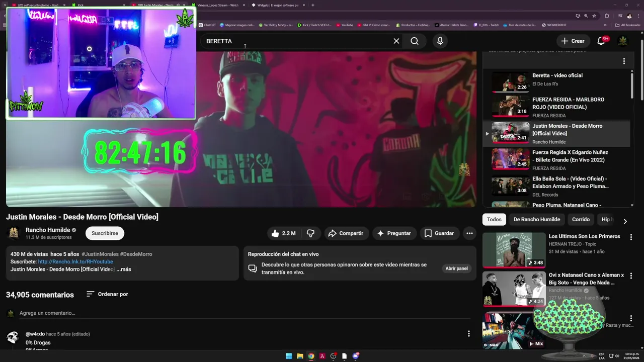
Task: Dislike the video with thumbs down
Action: coord(310,233)
